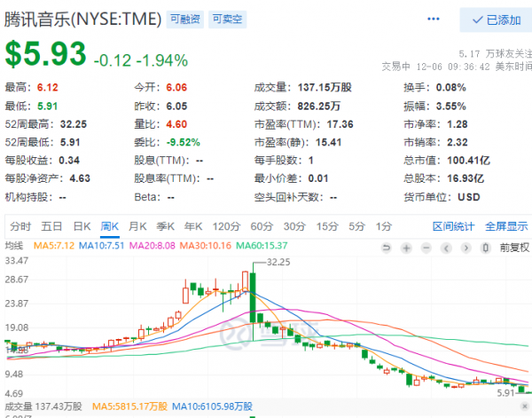This screenshot has width=532, height=418.
Task: Select the 60分 chart tab
Action: (x=262, y=226)
